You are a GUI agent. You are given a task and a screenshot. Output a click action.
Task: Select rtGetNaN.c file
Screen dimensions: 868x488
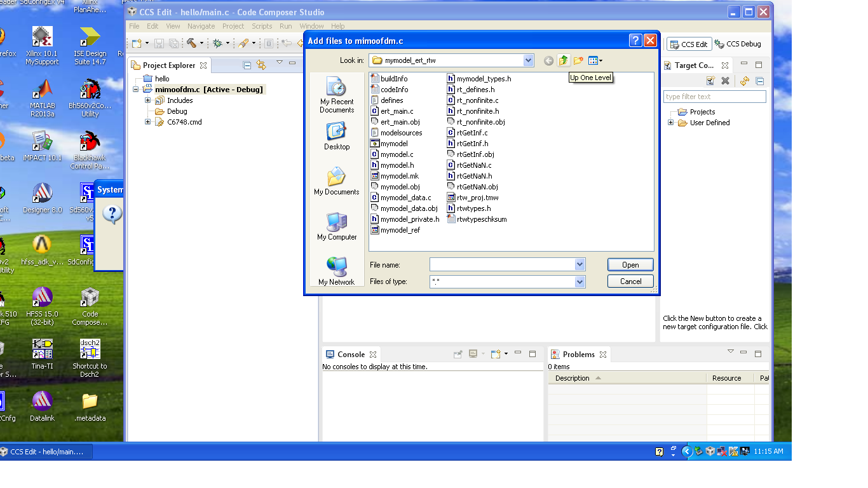click(469, 165)
